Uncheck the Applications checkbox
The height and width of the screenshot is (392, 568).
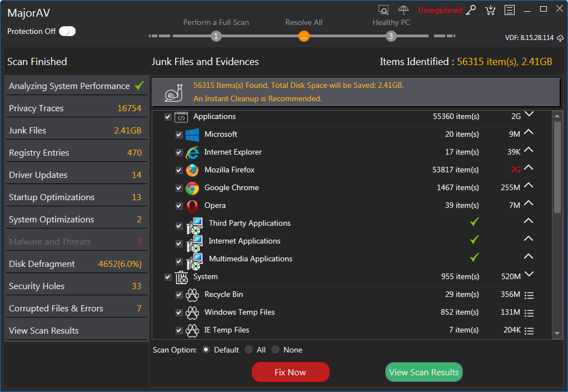pyautogui.click(x=168, y=117)
